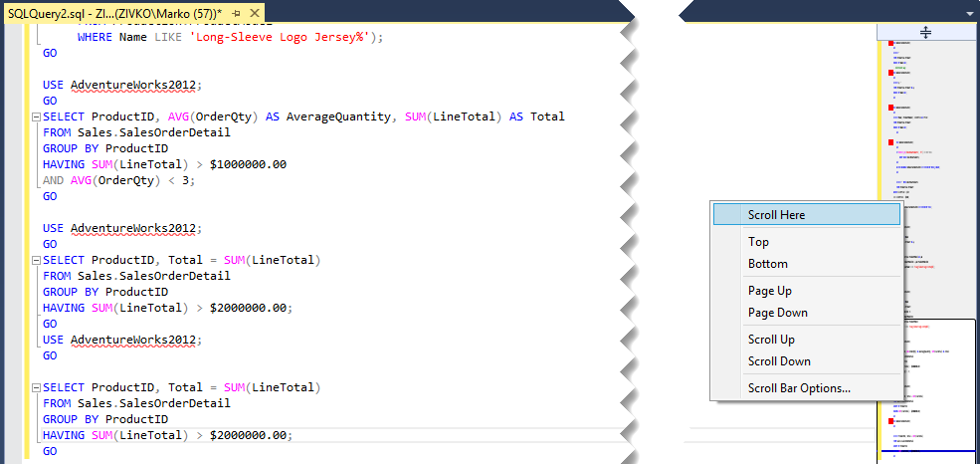Click Scroll Down in context menu
This screenshot has width=980, height=464.
(779, 361)
